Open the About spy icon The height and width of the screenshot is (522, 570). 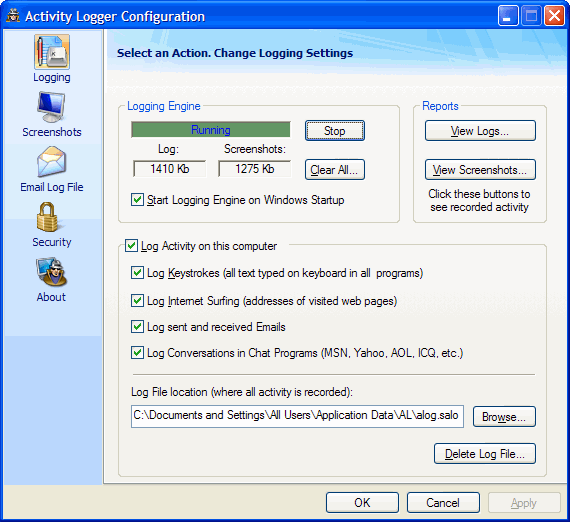click(52, 272)
